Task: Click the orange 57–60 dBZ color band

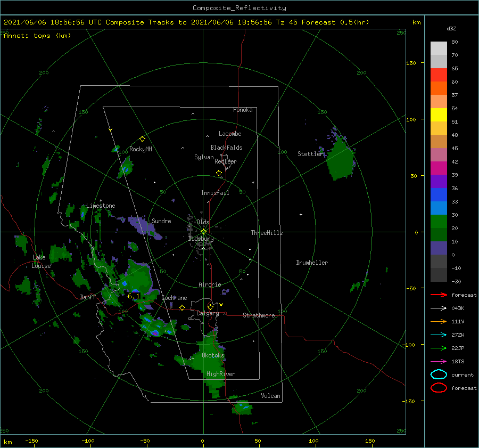Action: [x=439, y=88]
